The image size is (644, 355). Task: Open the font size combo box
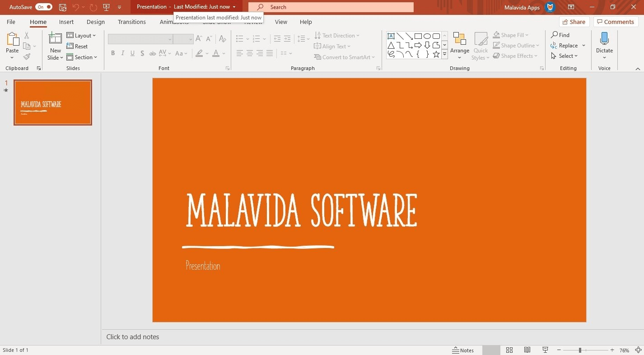183,39
